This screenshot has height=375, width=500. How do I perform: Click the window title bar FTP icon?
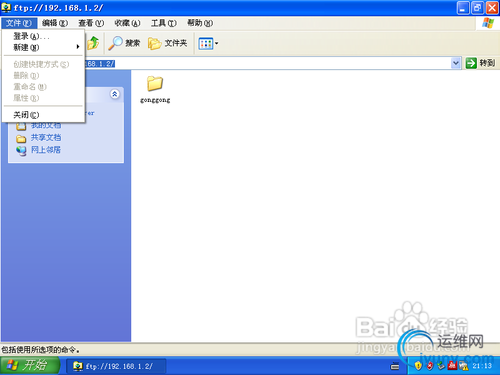click(x=6, y=7)
